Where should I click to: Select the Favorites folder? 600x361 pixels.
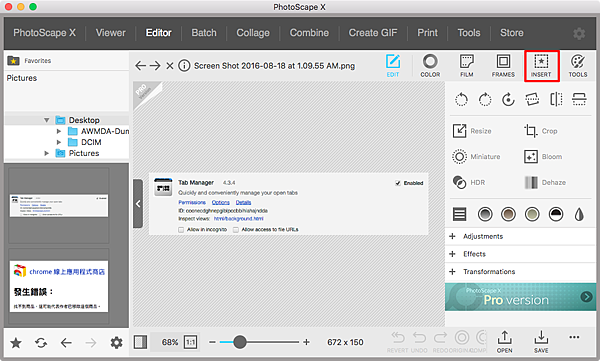pos(29,60)
